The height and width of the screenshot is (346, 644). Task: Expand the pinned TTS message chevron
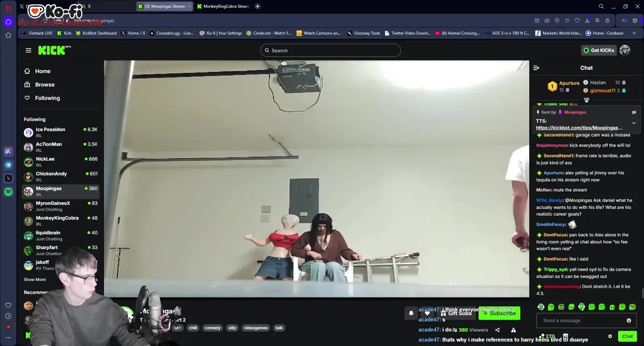coord(633,123)
